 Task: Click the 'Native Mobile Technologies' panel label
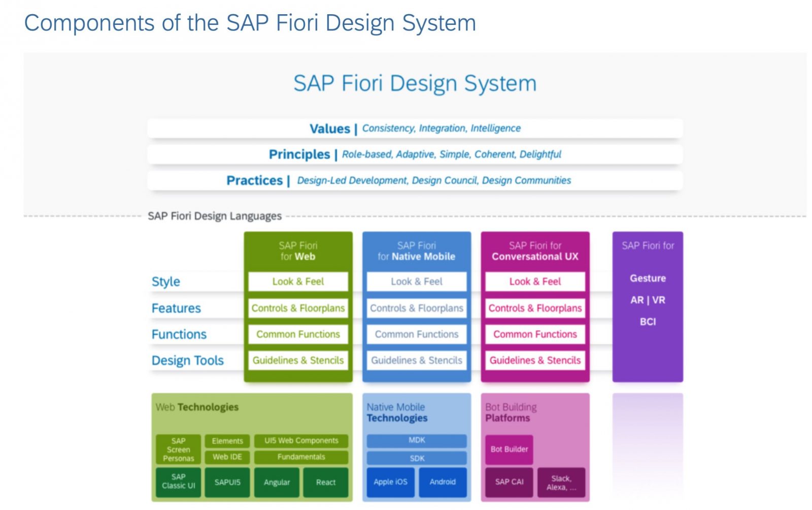397,412
